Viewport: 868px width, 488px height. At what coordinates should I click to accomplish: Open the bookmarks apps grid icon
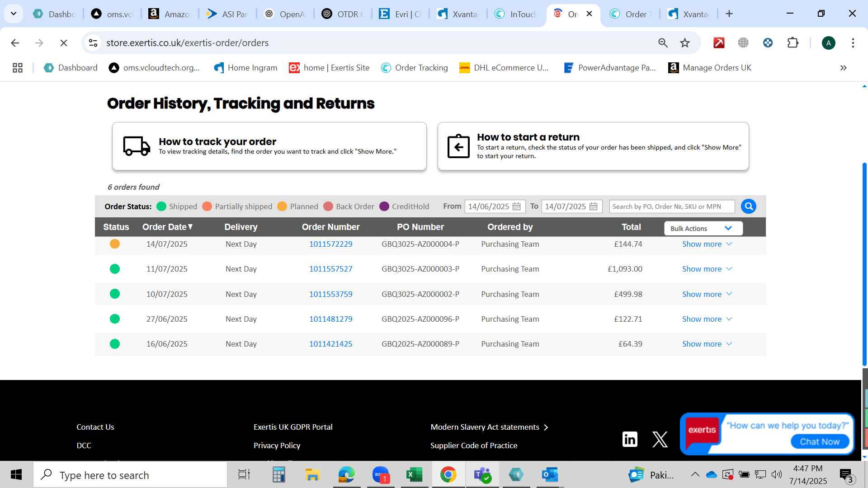[x=18, y=68]
